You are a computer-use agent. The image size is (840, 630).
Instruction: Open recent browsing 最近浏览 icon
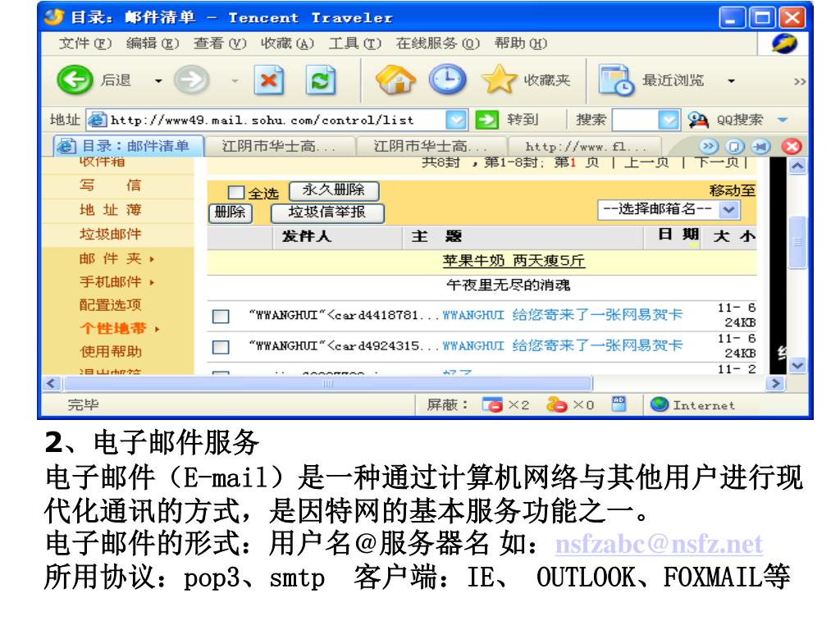click(x=616, y=80)
